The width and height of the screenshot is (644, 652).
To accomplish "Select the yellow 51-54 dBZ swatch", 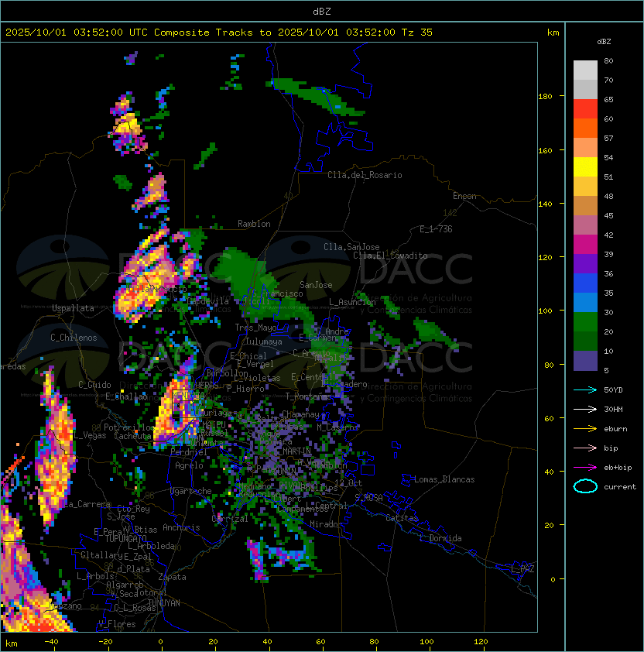I will coord(585,167).
